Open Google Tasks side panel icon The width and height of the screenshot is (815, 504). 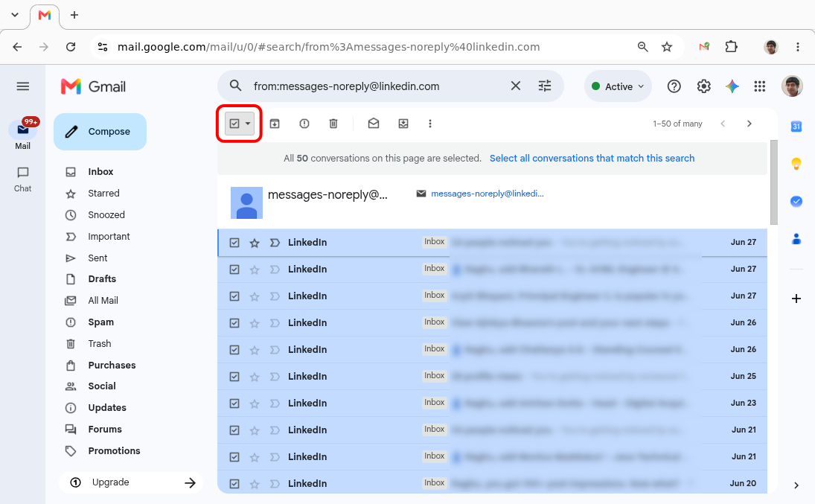pyautogui.click(x=796, y=201)
